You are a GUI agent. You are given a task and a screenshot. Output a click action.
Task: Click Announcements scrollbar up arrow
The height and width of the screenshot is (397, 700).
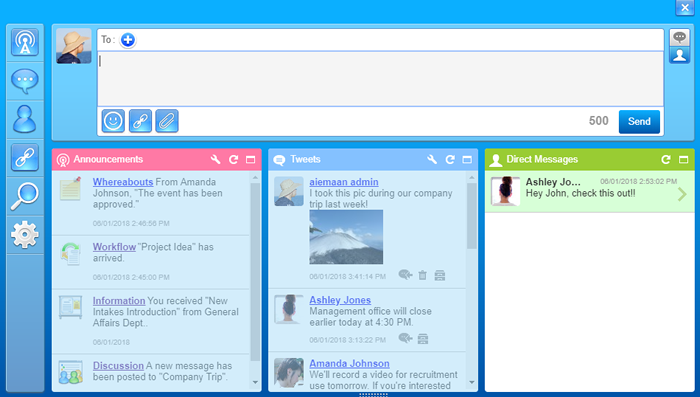coord(255,178)
